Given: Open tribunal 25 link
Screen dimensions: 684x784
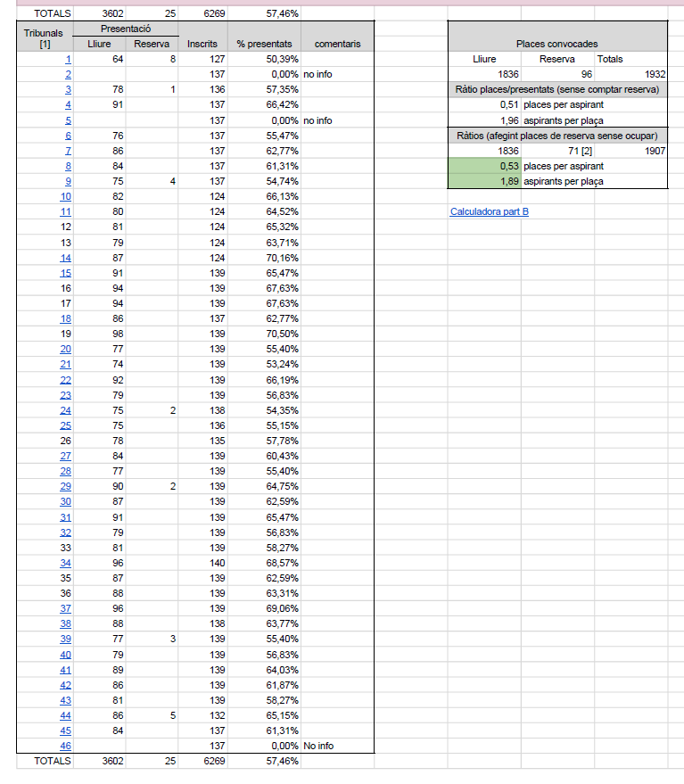Looking at the screenshot, I should (65, 425).
